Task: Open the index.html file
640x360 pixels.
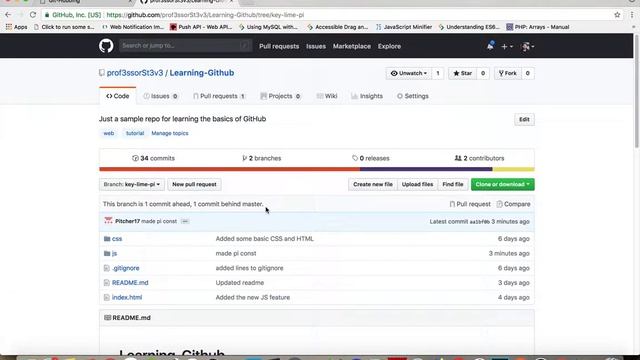Action: [x=127, y=298]
